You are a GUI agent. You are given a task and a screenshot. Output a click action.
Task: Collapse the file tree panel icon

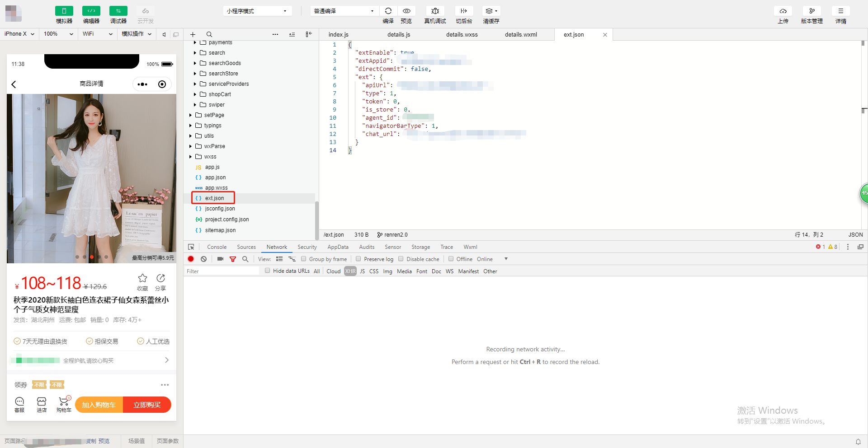[x=309, y=34]
